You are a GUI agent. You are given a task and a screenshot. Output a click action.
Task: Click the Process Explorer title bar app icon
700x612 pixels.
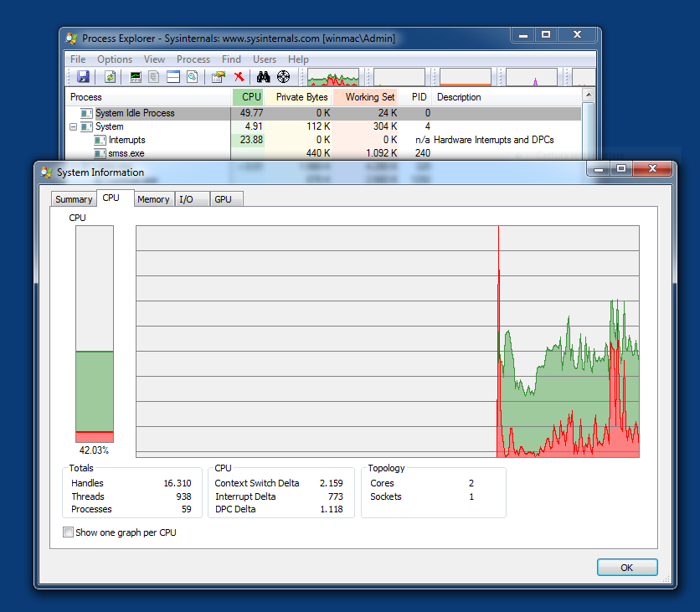pyautogui.click(x=71, y=39)
